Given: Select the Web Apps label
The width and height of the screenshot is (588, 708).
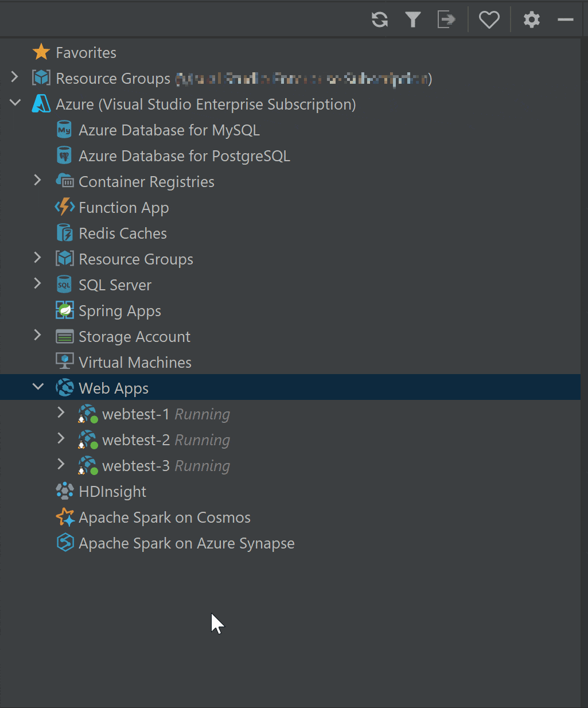Looking at the screenshot, I should [x=114, y=388].
